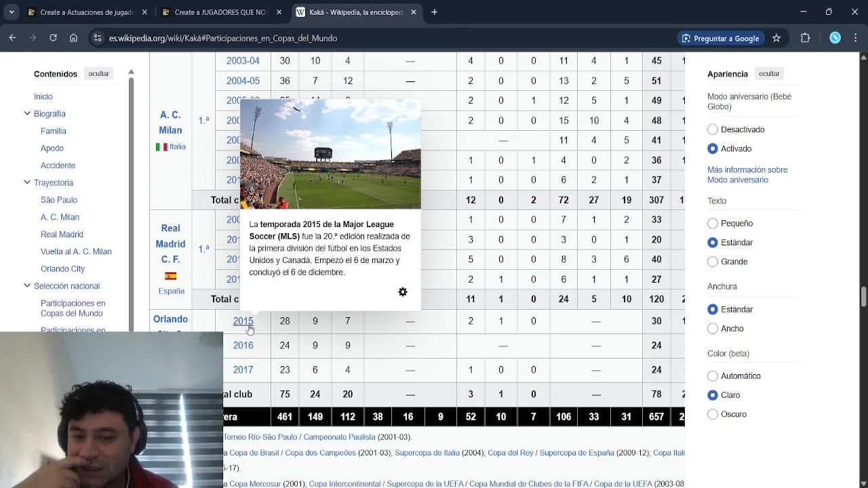The height and width of the screenshot is (488, 868).
Task: Set color mode to Claro
Action: click(713, 395)
